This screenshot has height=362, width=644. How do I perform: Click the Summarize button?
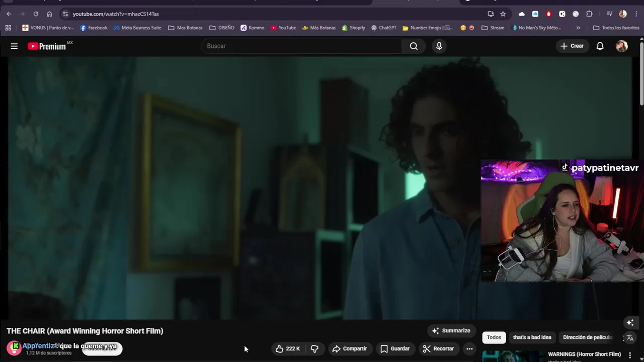click(x=451, y=330)
